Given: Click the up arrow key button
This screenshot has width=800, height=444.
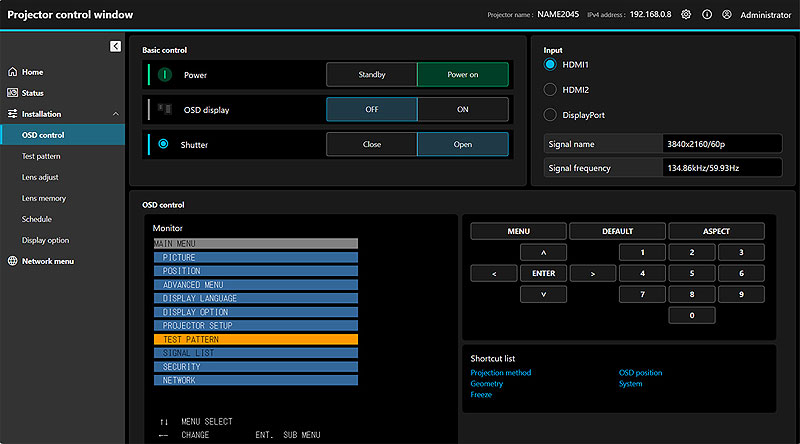Looking at the screenshot, I should [543, 252].
